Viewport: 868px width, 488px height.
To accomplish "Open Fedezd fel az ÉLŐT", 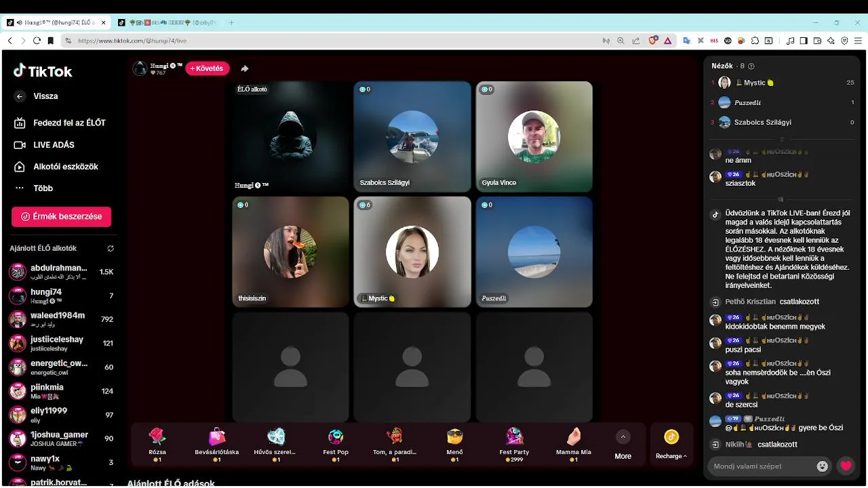I will [x=61, y=123].
